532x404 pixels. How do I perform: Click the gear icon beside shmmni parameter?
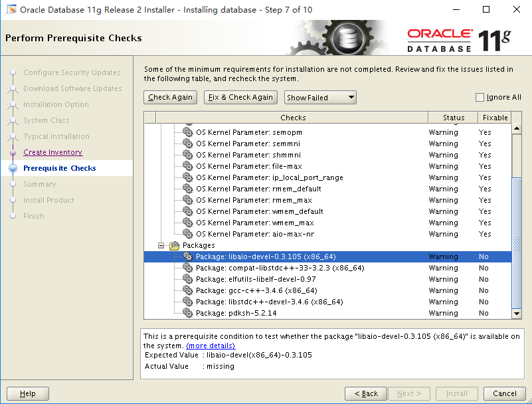click(187, 154)
